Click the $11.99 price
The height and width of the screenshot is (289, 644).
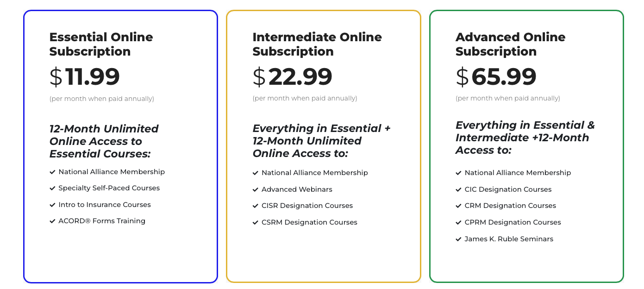point(85,77)
